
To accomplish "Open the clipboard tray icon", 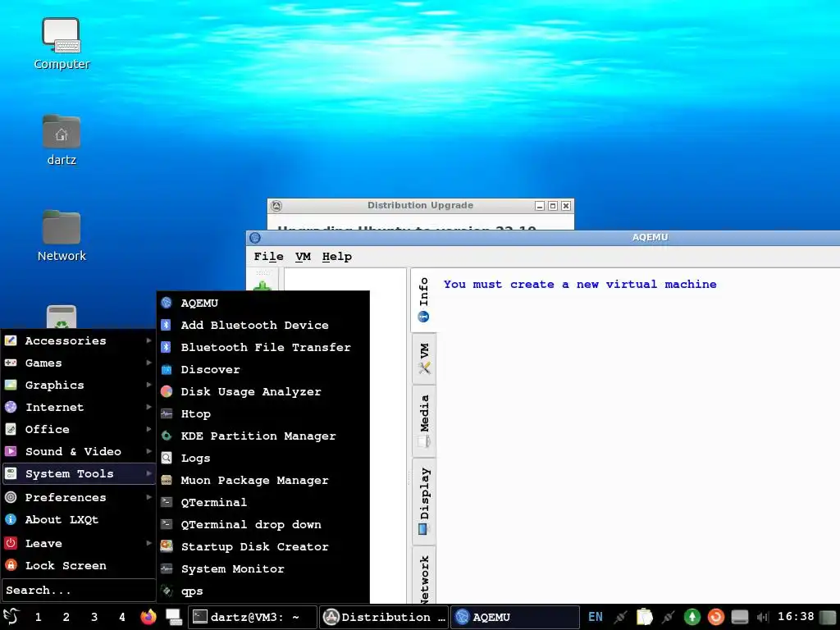I will [645, 617].
